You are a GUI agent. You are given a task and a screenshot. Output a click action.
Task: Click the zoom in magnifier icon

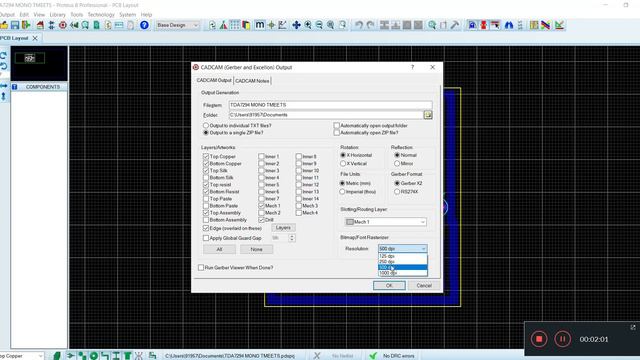[x=308, y=25]
